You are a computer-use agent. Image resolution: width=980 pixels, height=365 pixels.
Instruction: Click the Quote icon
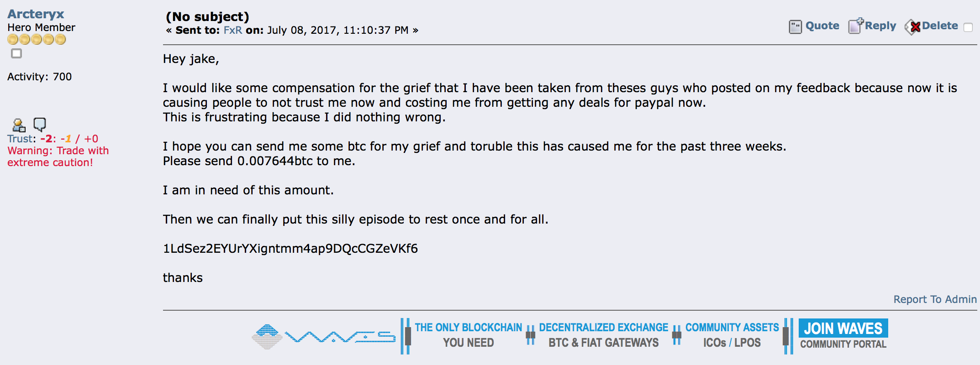coord(795,26)
